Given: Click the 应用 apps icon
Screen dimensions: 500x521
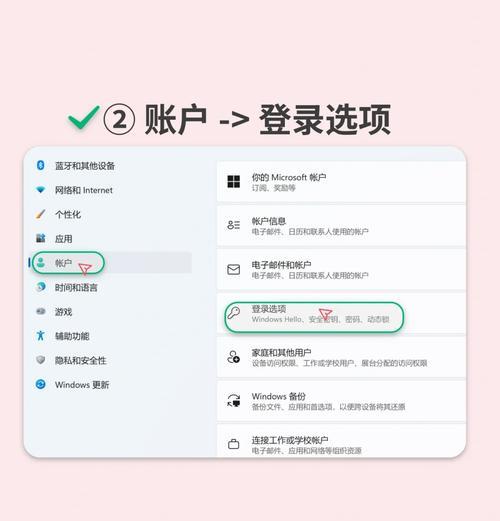Looking at the screenshot, I should point(40,238).
